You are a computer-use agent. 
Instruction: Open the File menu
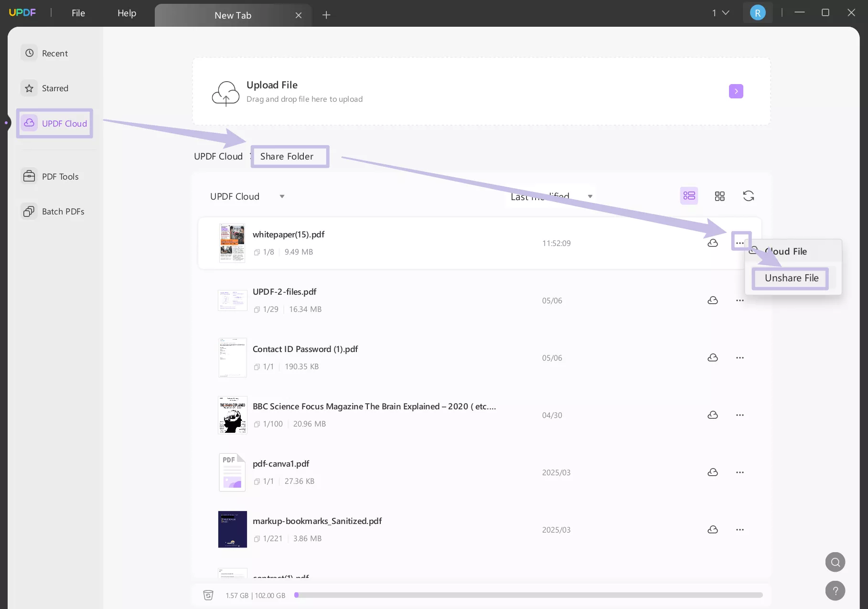point(78,13)
